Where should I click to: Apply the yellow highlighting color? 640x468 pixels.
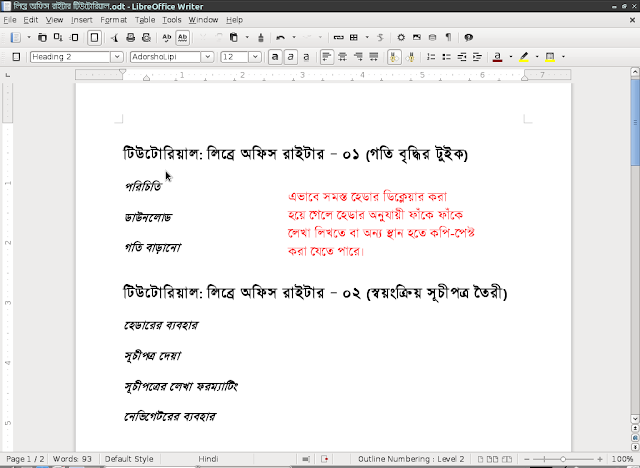pos(524,57)
